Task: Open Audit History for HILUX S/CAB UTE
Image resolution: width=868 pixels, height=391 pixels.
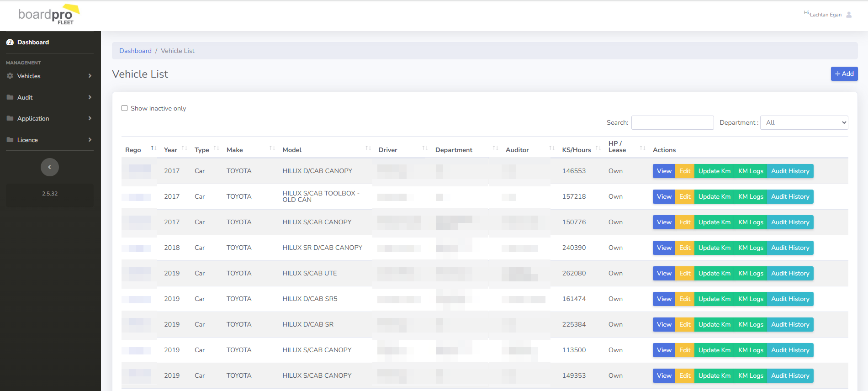Action: [790, 273]
